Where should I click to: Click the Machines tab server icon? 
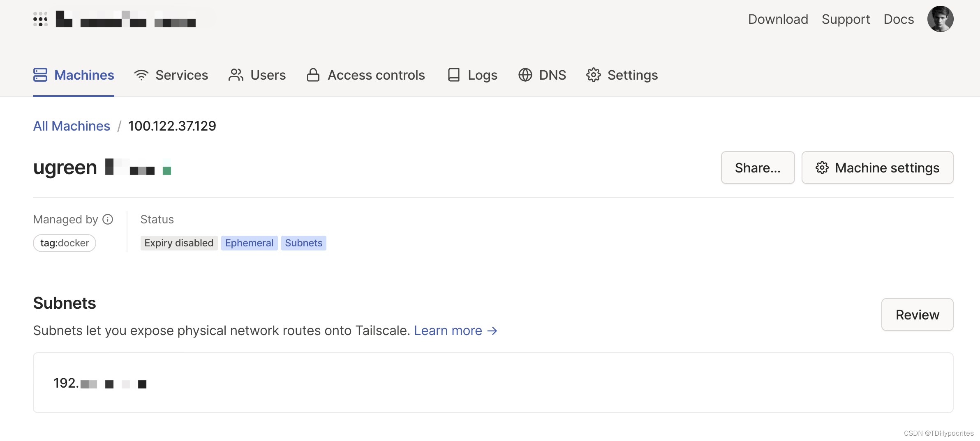pos(40,75)
